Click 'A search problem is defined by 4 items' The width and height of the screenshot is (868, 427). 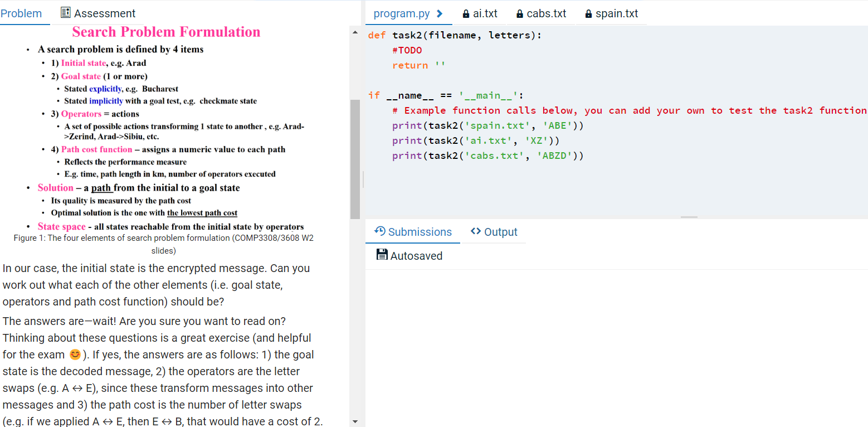(x=121, y=50)
